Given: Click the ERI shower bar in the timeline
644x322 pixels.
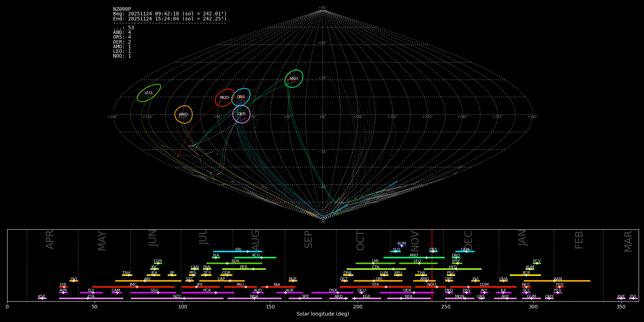Looking at the screenshot, I should pyautogui.click(x=238, y=252).
